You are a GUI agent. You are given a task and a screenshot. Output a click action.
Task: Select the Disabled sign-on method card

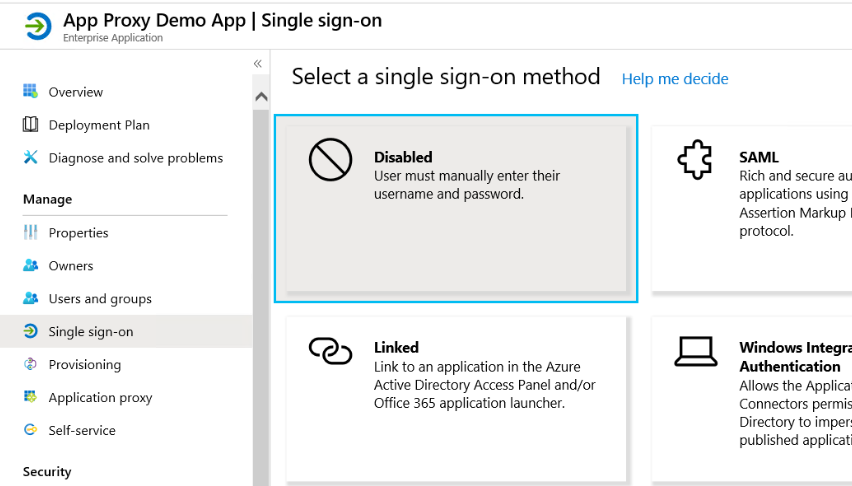pos(456,207)
